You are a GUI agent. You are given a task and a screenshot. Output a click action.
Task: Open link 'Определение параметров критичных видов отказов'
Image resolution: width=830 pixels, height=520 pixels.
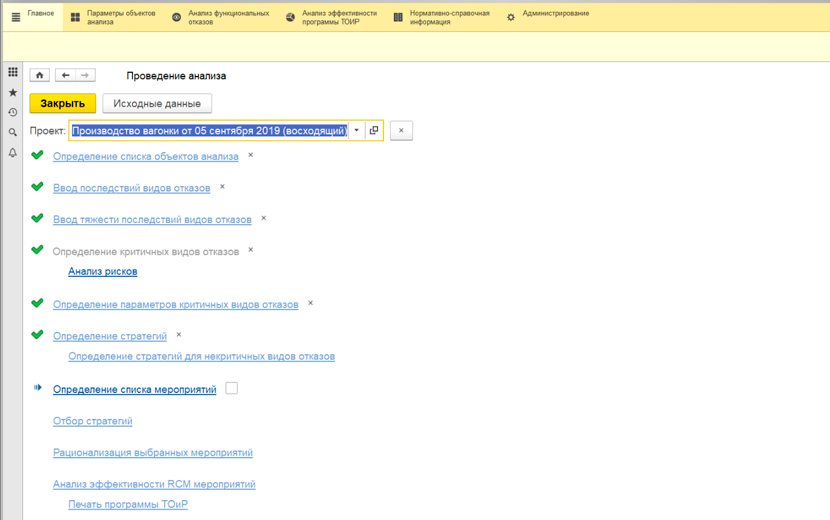coord(176,304)
